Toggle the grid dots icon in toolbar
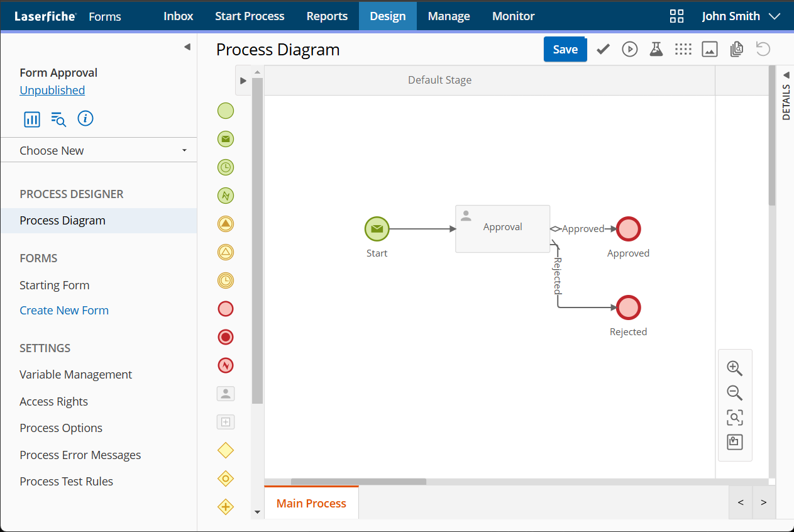Viewport: 794px width, 532px height. (x=683, y=49)
